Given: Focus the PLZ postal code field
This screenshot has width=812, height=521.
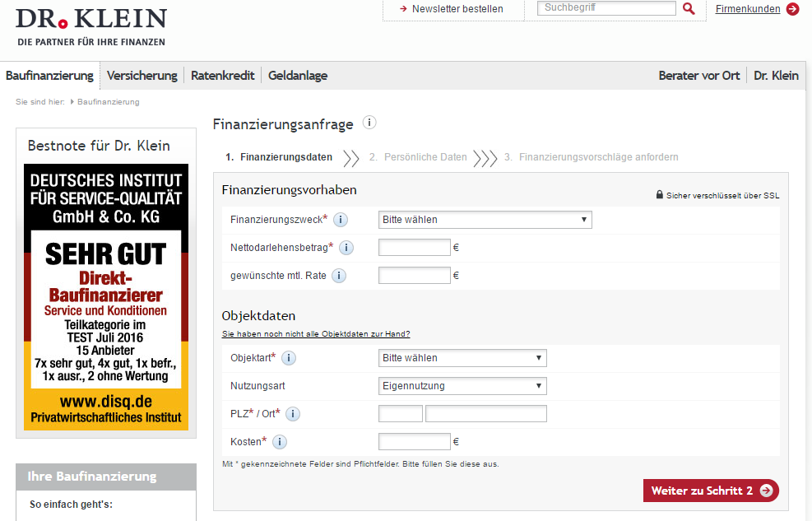Looking at the screenshot, I should click(x=401, y=414).
